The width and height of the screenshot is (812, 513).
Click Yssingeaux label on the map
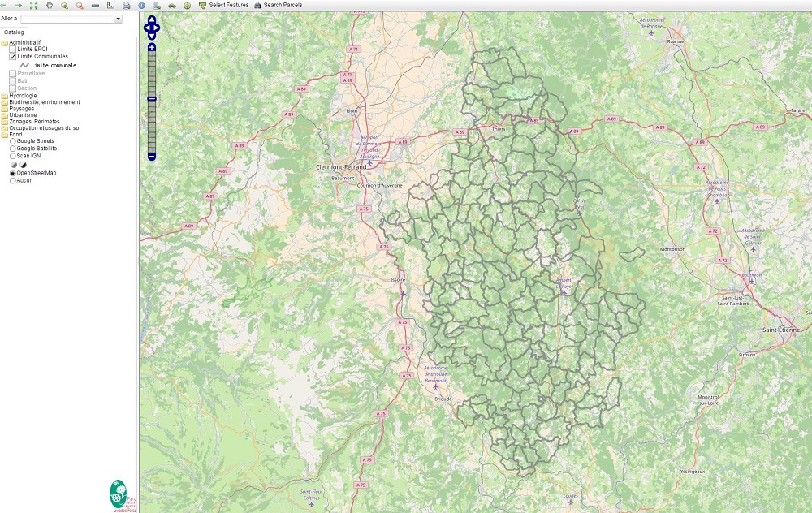[693, 472]
